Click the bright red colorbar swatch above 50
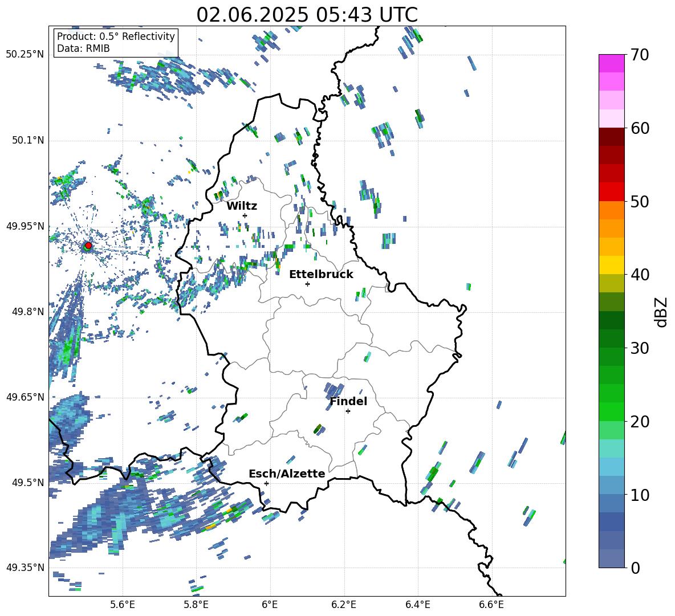The width and height of the screenshot is (675, 616). pyautogui.click(x=611, y=192)
